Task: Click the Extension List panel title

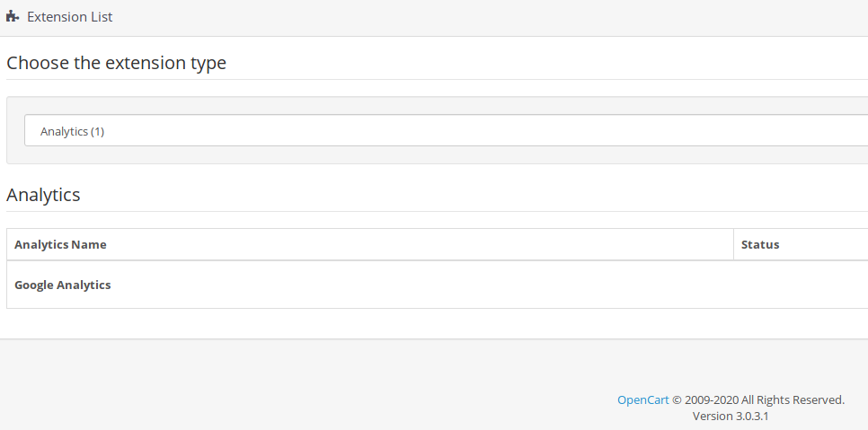Action: 70,16
